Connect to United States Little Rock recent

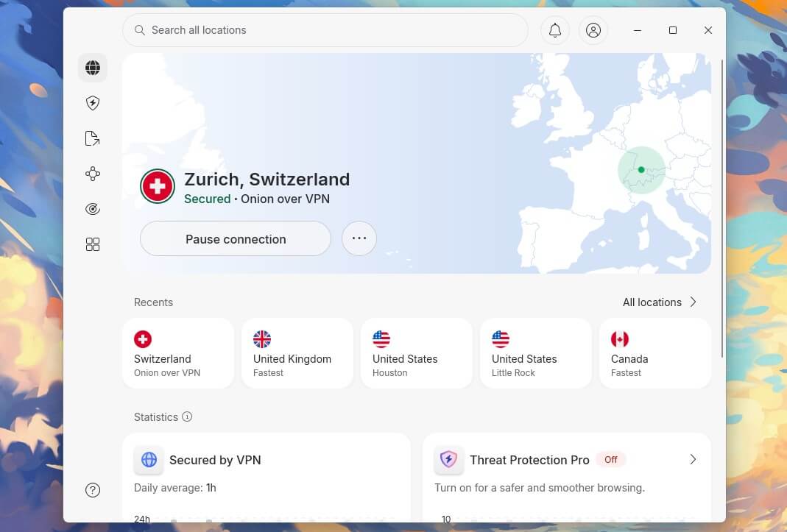click(535, 353)
